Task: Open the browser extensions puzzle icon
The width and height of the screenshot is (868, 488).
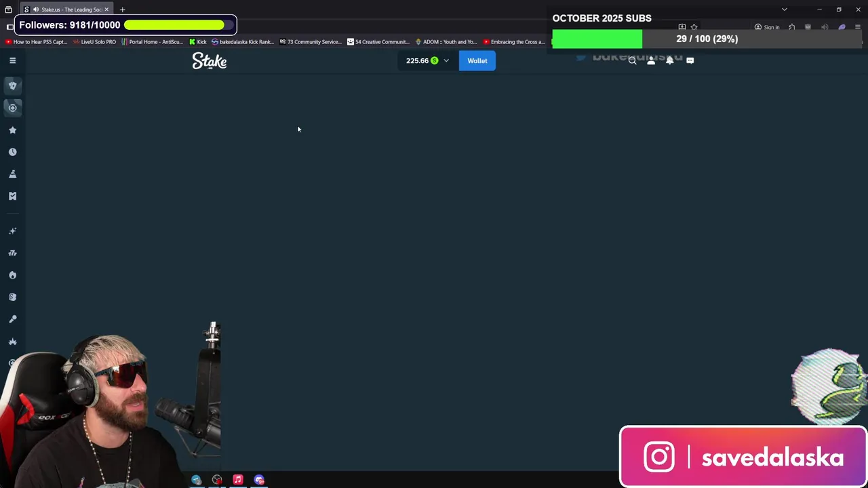Action: tap(791, 27)
